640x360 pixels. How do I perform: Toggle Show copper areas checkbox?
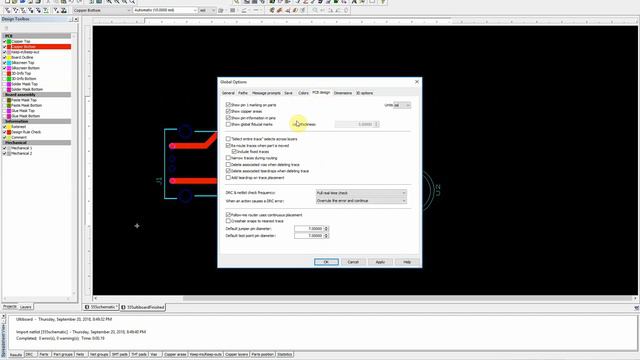tap(228, 111)
